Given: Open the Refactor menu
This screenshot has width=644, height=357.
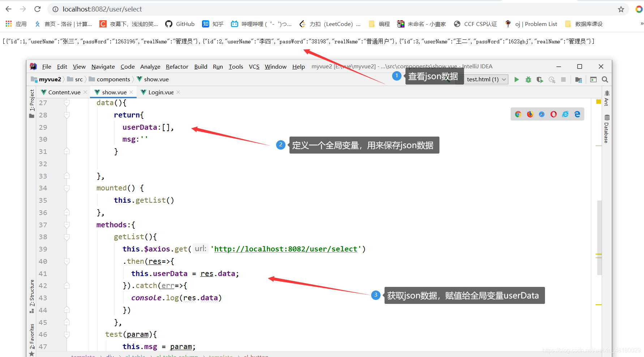Looking at the screenshot, I should coord(177,66).
